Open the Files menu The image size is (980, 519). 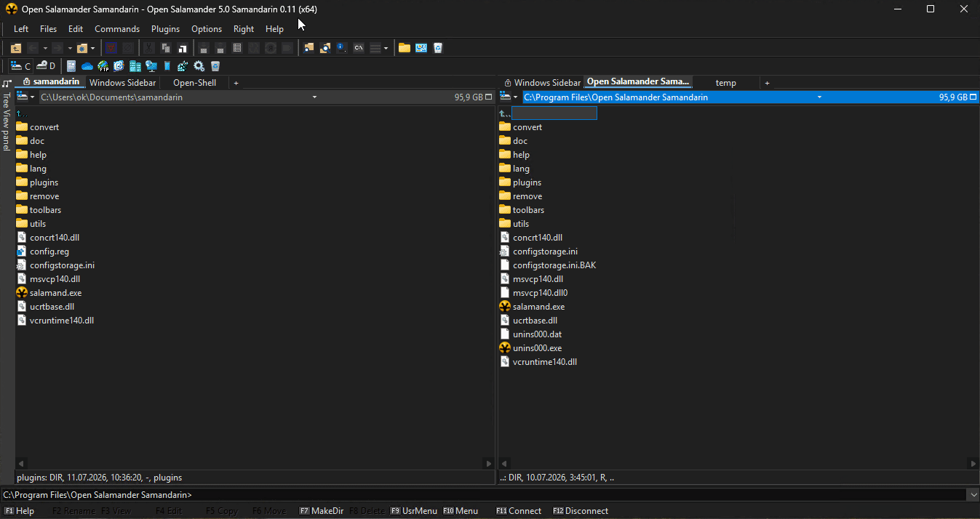coord(48,29)
